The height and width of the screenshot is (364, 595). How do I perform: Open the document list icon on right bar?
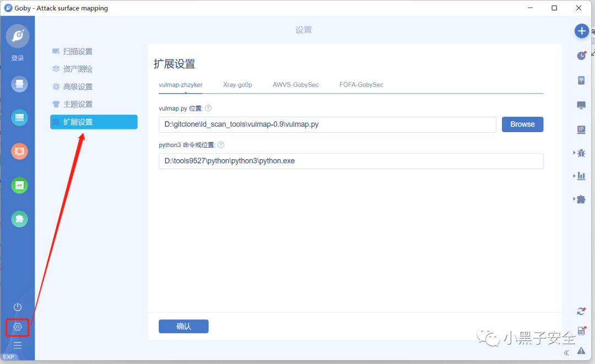click(x=581, y=80)
